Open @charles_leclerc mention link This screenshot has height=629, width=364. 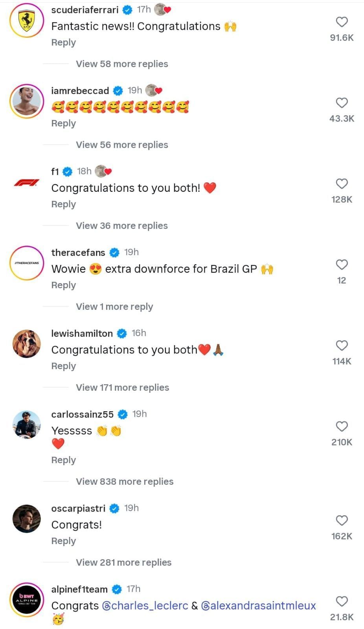[x=145, y=605]
